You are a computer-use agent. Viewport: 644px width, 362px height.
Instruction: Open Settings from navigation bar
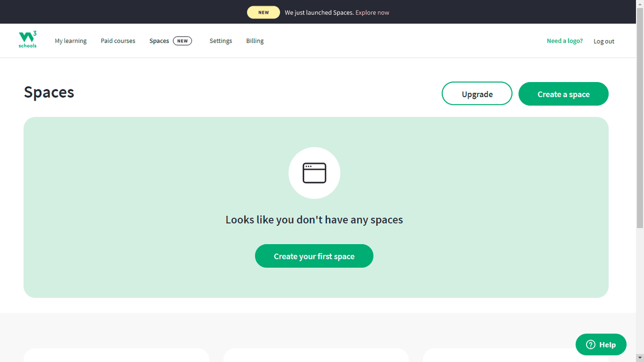[221, 41]
